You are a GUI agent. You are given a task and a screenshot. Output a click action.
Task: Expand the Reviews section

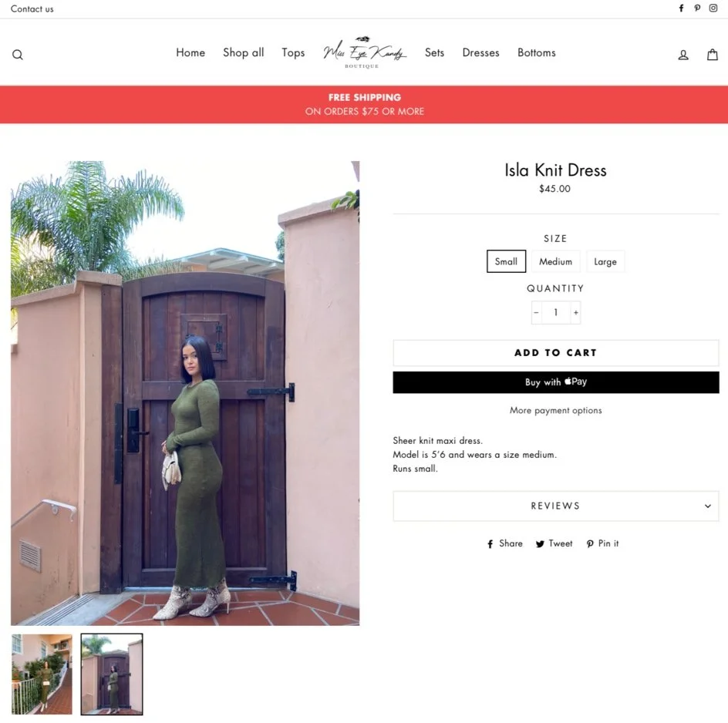point(556,506)
